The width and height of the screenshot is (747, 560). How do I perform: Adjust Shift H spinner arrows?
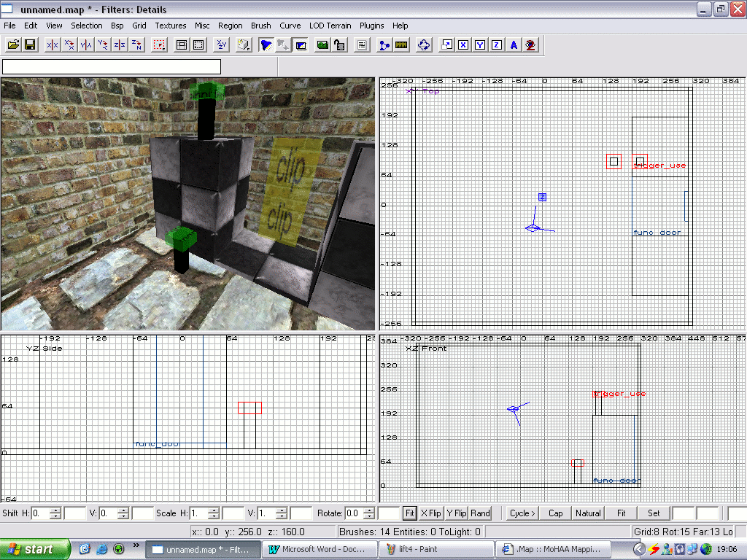(x=55, y=513)
